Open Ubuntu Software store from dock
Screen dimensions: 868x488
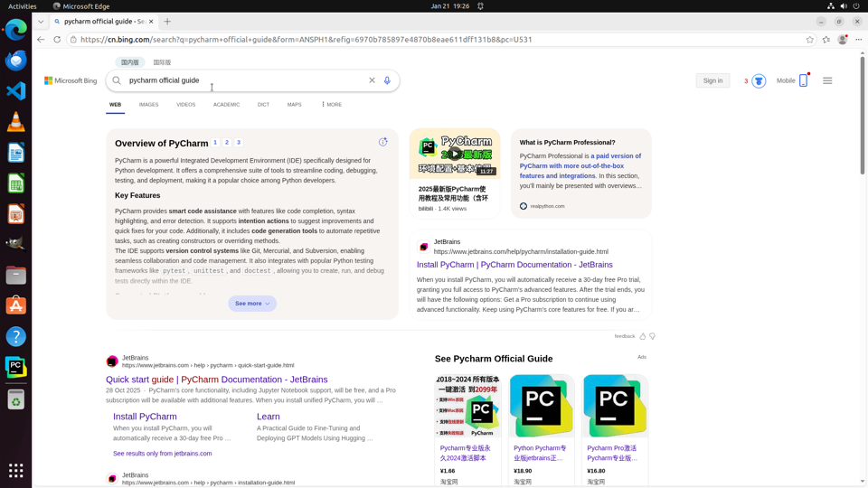(15, 305)
